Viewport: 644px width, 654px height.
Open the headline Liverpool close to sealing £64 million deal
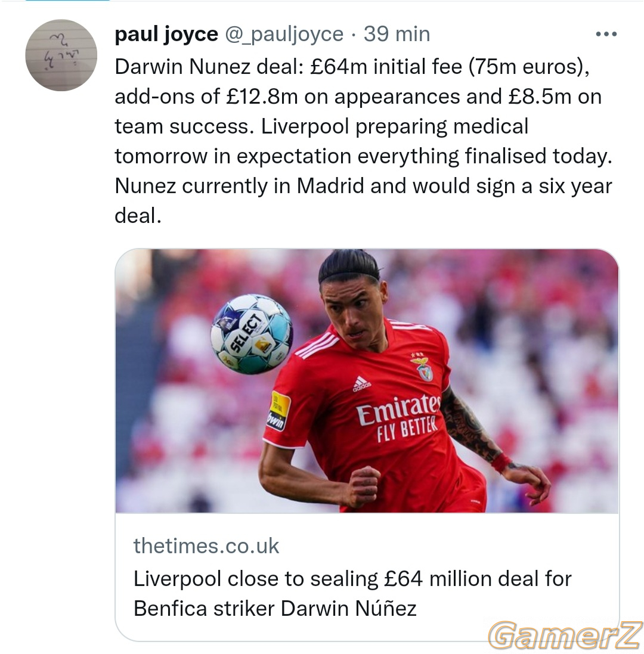[352, 594]
